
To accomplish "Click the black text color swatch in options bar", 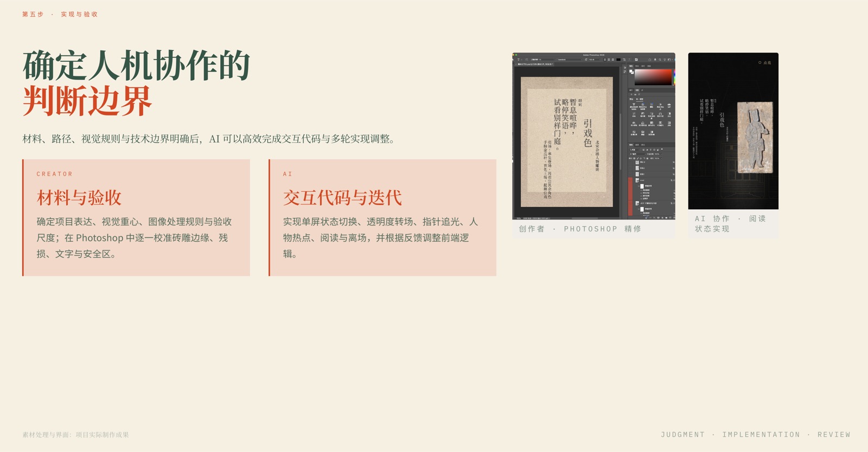I will (x=618, y=60).
